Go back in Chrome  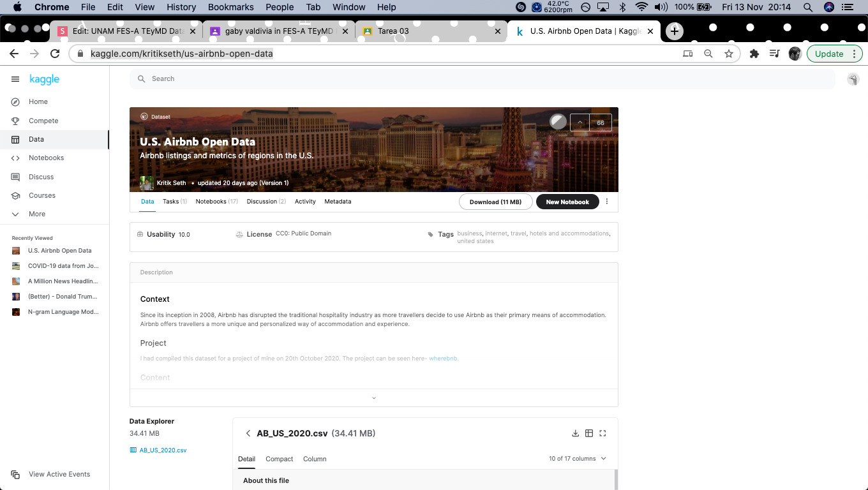tap(14, 54)
